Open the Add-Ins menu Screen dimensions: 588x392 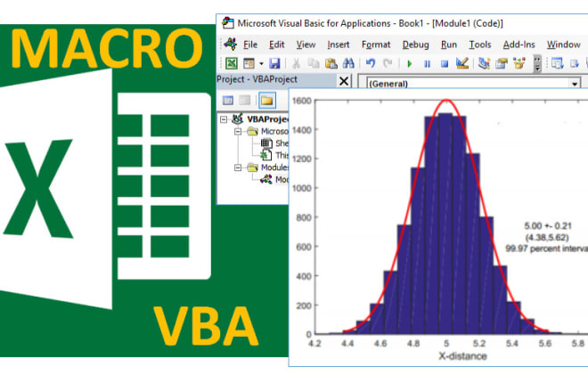(x=519, y=45)
